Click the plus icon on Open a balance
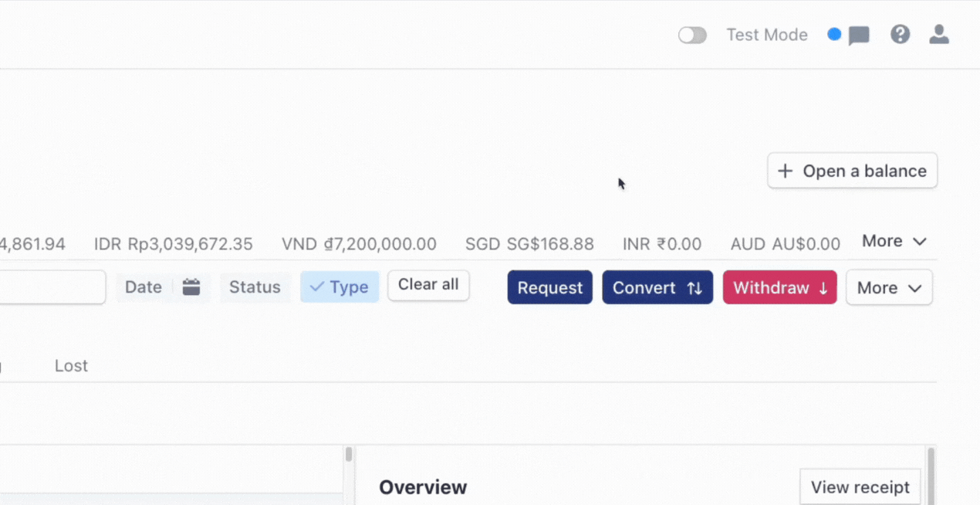Screen dimensions: 980x505 (x=785, y=171)
